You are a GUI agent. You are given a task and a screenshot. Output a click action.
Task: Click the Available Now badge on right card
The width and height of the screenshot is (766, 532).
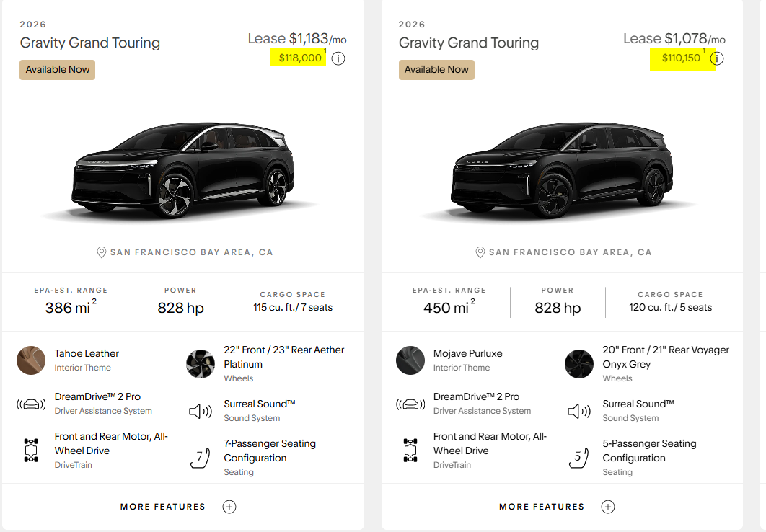click(436, 70)
